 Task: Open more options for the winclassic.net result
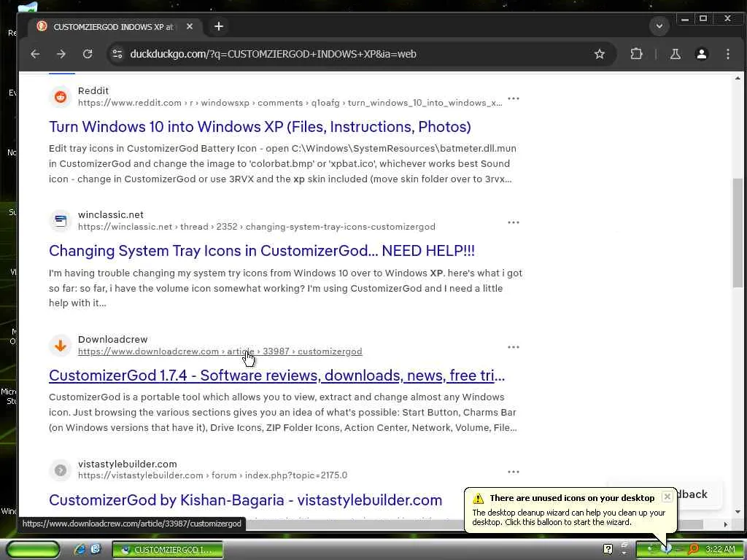coord(514,222)
